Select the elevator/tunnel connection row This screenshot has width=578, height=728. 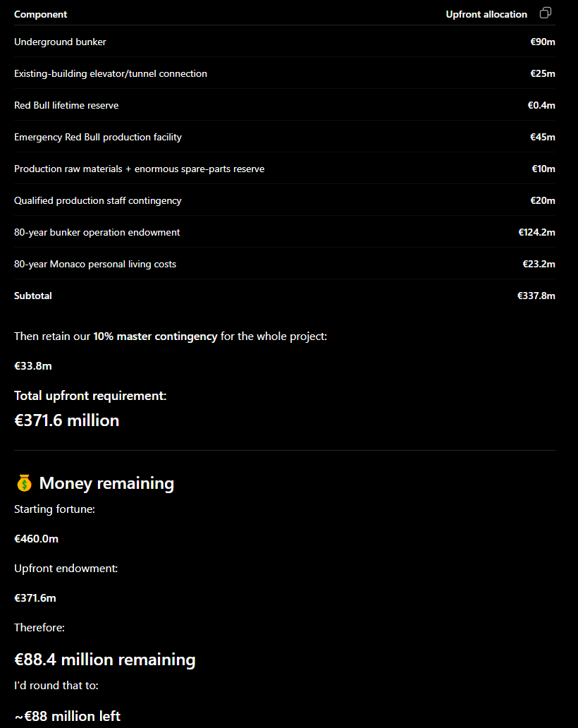pyautogui.click(x=284, y=73)
